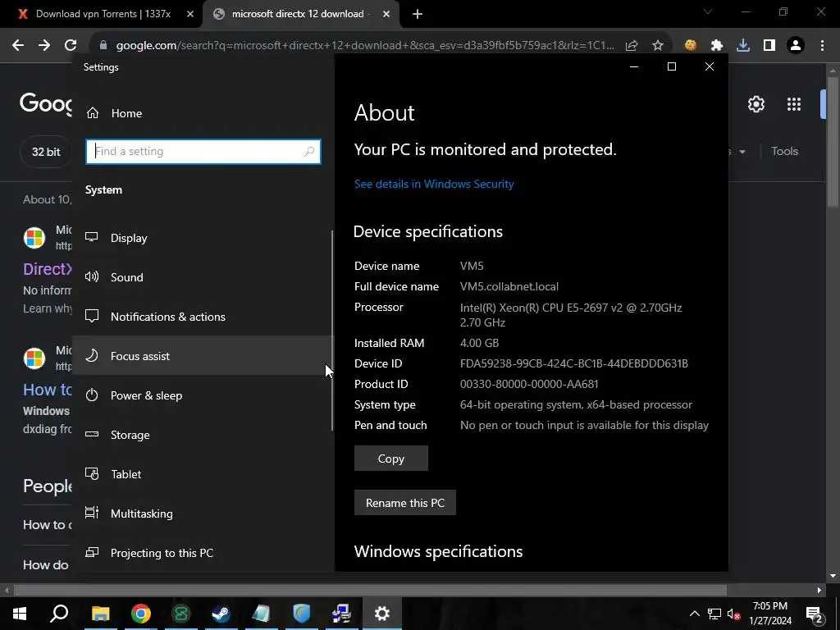Open Google apps grid

tap(794, 104)
